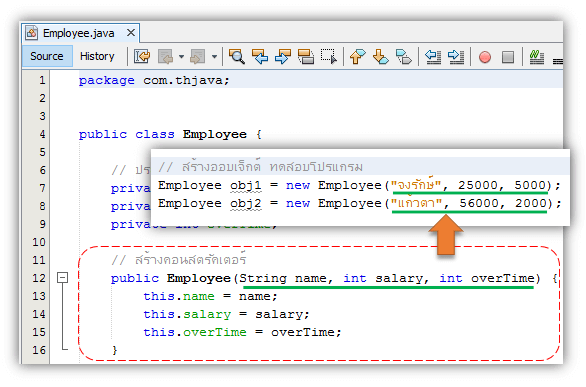Collapse the Employee constructor fold at line 12
586x387 pixels.
[x=62, y=278]
